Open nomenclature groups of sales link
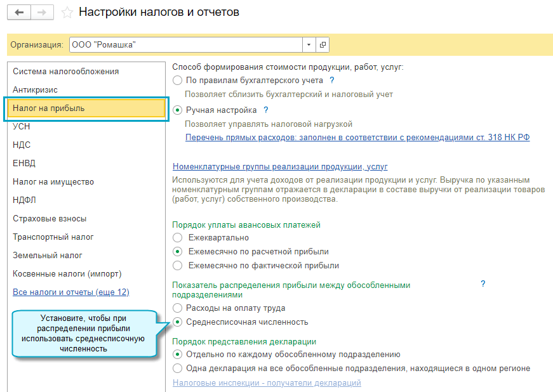The width and height of the screenshot is (553, 392). (279, 167)
